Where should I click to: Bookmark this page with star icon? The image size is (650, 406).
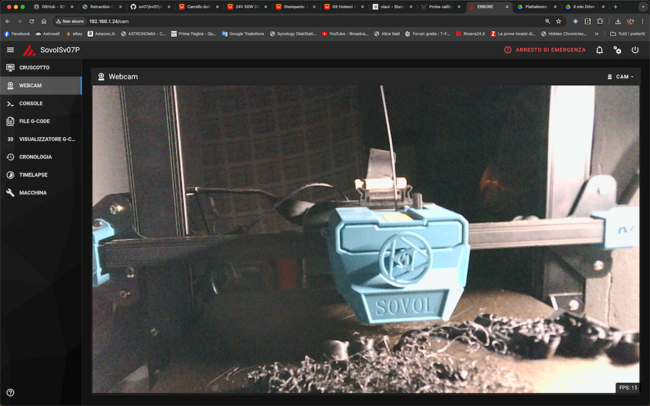click(559, 21)
